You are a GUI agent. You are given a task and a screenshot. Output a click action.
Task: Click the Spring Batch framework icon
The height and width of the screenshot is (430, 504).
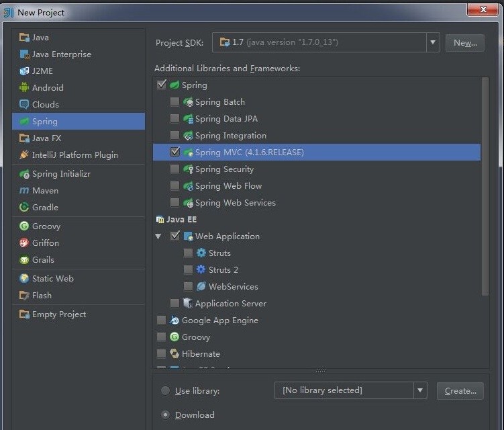(188, 102)
